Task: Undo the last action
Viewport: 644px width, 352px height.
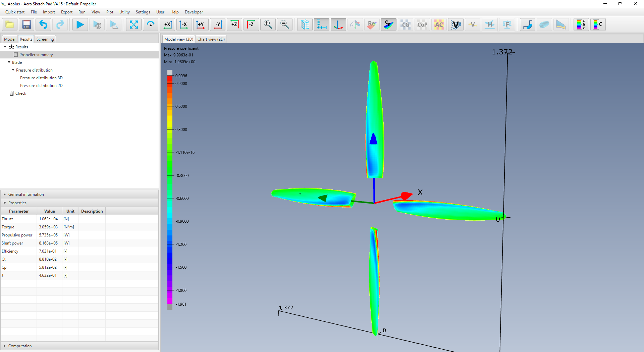Action: coord(43,25)
